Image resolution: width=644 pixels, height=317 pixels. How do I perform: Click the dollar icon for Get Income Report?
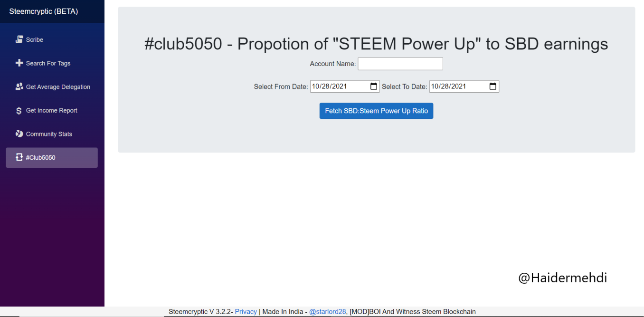pos(19,110)
